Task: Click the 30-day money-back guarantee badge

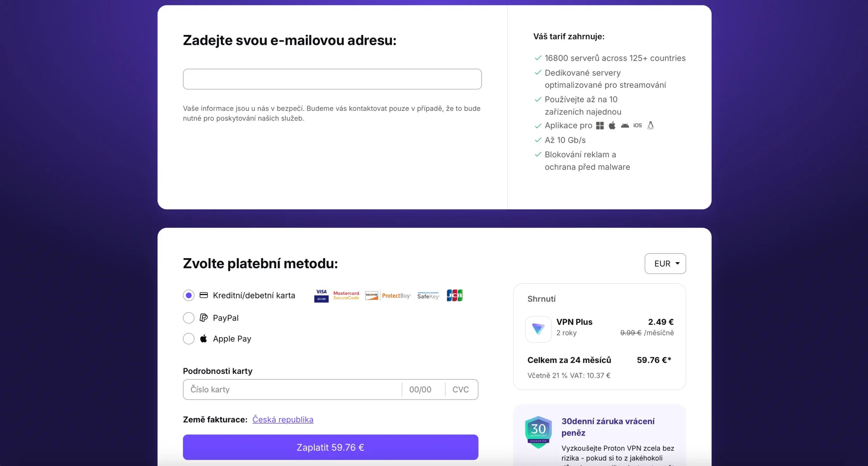Action: point(538,432)
